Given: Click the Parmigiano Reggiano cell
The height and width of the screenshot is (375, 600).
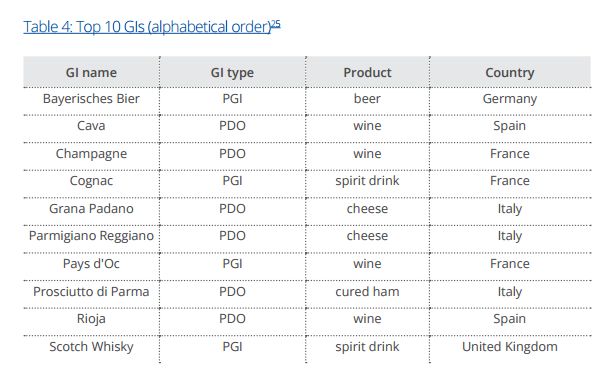Looking at the screenshot, I should pyautogui.click(x=91, y=236).
